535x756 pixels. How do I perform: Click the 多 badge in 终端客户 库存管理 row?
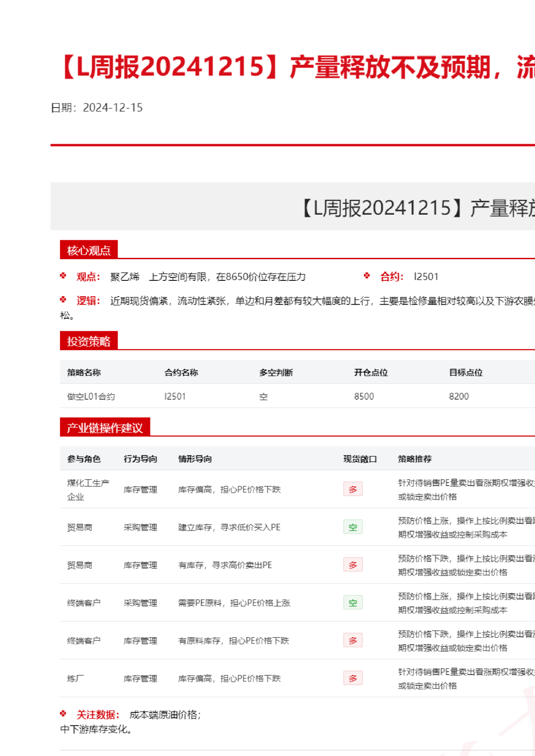[353, 640]
